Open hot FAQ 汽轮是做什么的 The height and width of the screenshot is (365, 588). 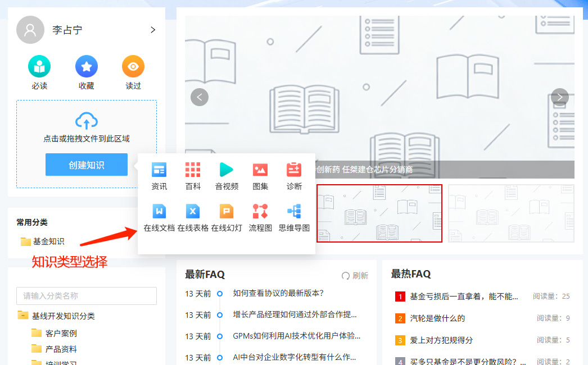pos(437,318)
